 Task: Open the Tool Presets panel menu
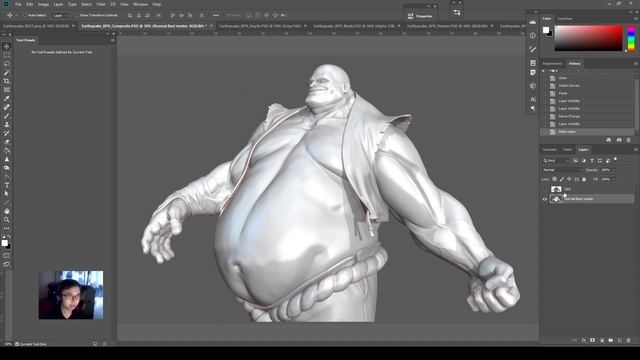112,40
